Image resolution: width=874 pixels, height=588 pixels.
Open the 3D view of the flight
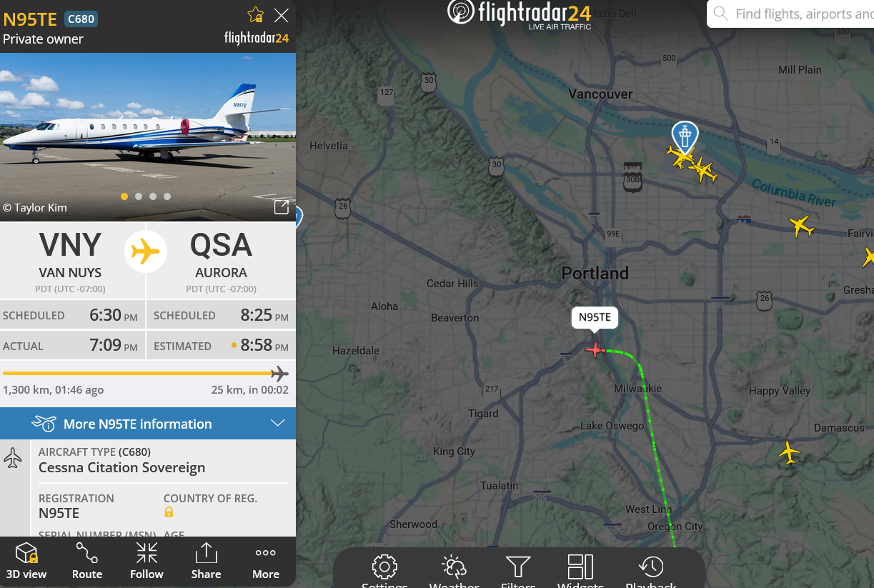coord(26,561)
